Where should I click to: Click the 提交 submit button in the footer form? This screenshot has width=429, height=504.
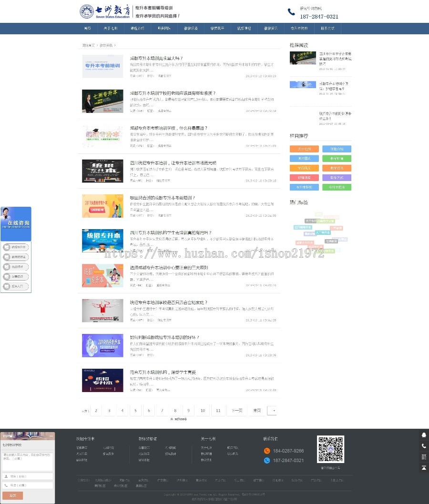click(13, 495)
